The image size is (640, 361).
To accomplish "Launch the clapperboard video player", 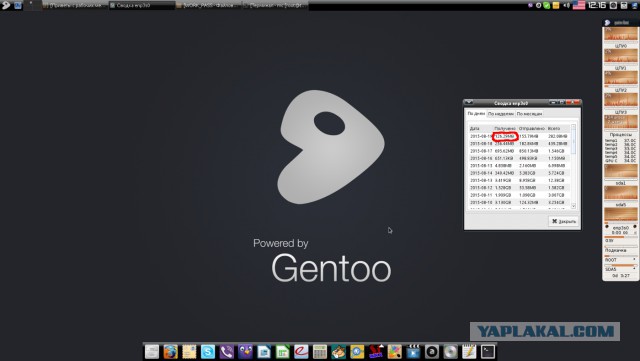I will pos(413,352).
